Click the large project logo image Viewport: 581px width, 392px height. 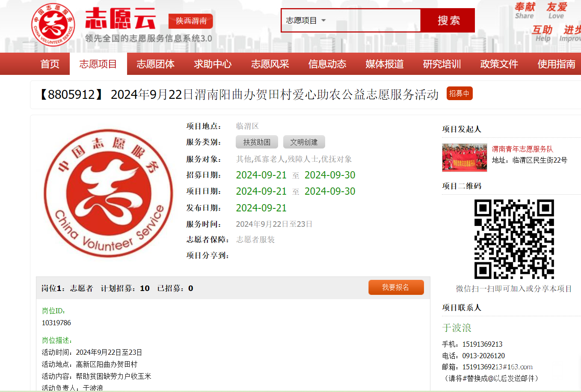[x=109, y=193]
